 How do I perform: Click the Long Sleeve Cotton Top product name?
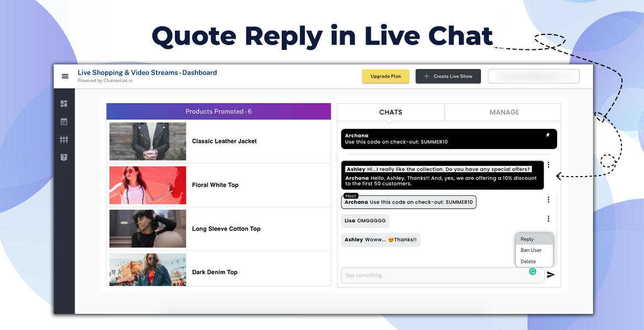pyautogui.click(x=226, y=229)
